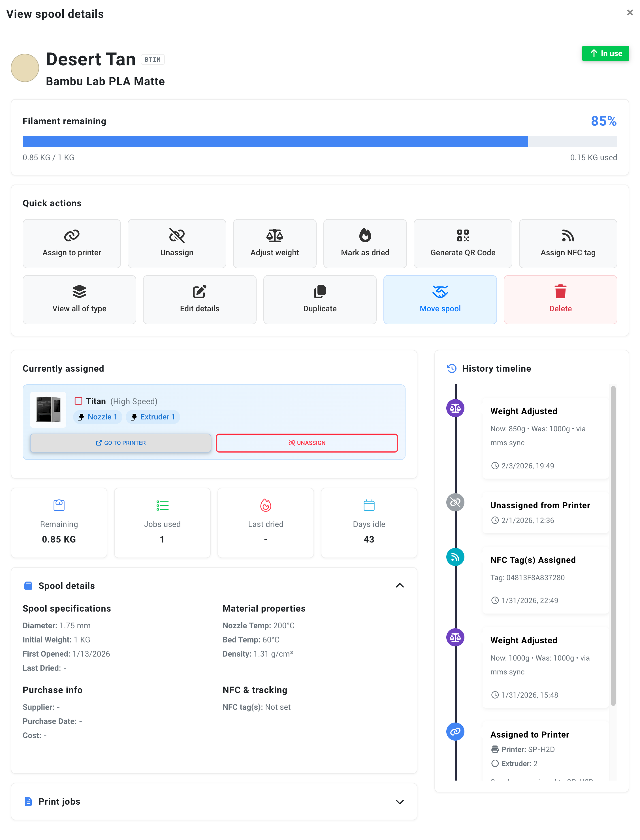
Task: Click the blue Spool details section icon
Action: pyautogui.click(x=28, y=586)
